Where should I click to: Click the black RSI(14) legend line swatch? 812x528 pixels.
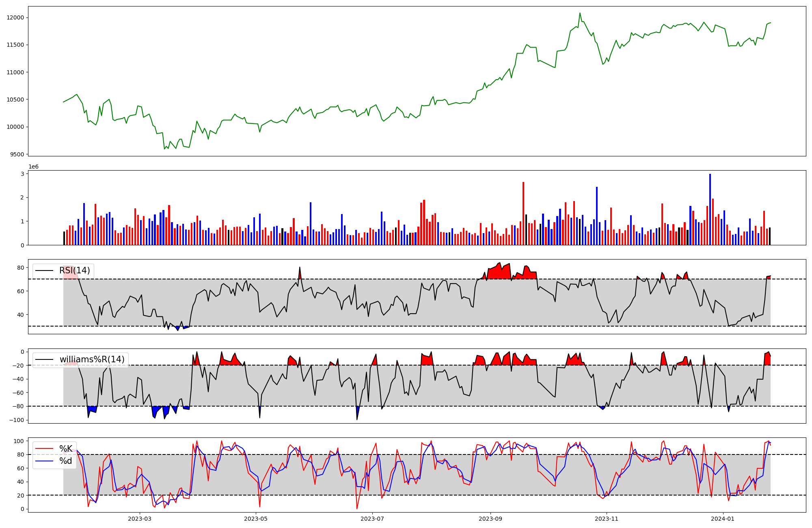(44, 270)
